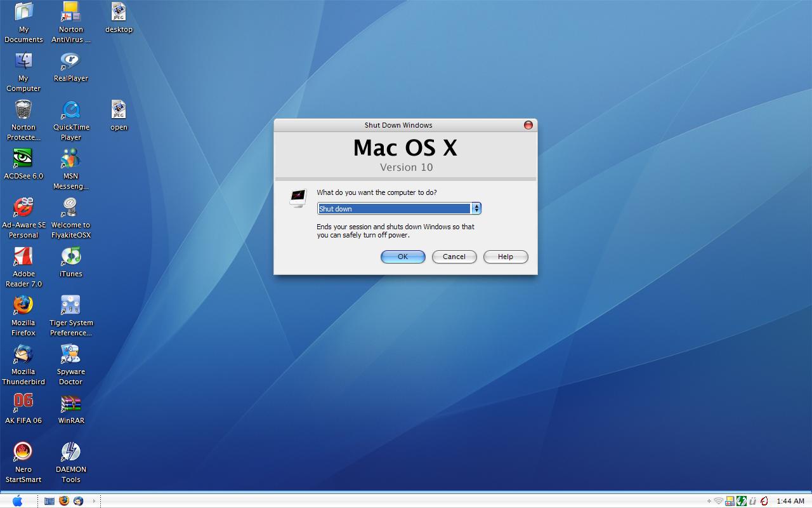Launch Spyware Doctor shortcut
Screen dimensions: 812x508
tap(71, 365)
